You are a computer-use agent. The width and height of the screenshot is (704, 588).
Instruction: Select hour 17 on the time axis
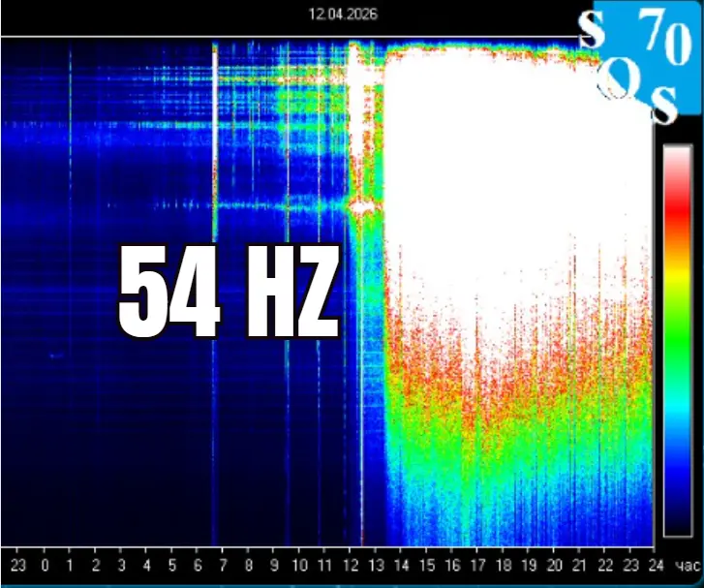coord(477,565)
